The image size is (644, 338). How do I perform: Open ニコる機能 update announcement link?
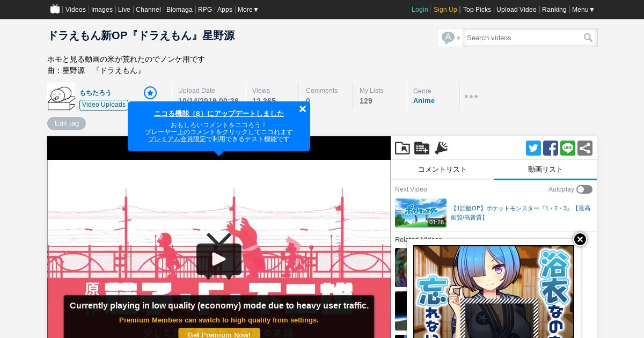[x=219, y=113]
